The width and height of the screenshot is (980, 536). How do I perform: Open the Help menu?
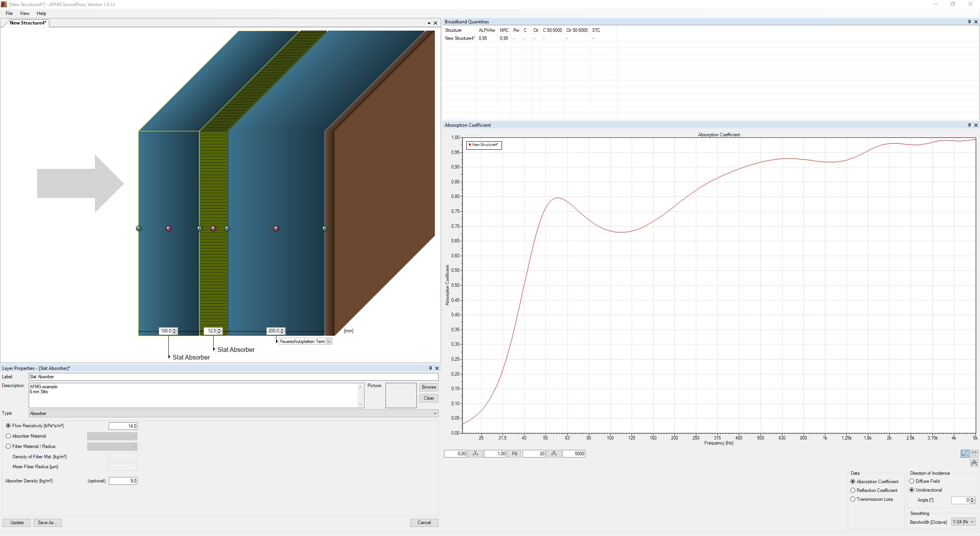(x=41, y=13)
